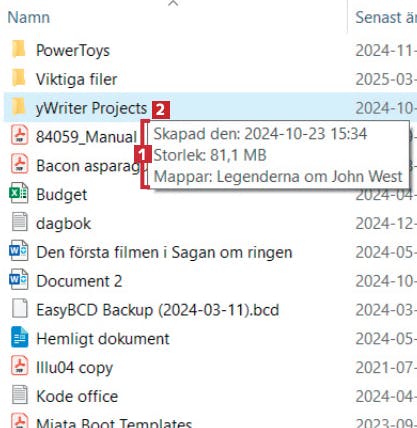Click the text file icon of dagbok

[19, 223]
